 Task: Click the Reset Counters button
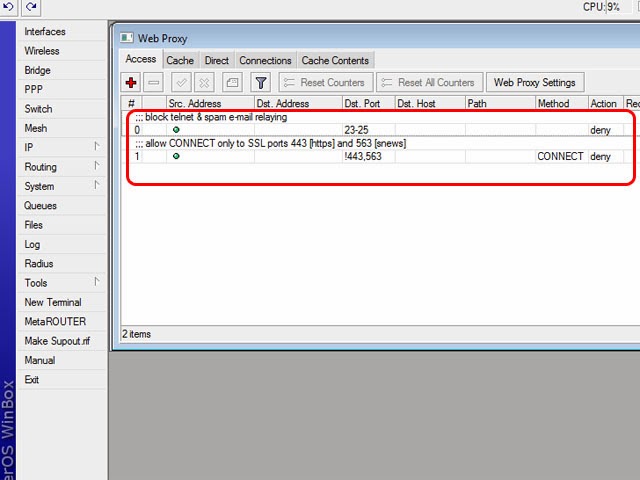326,82
